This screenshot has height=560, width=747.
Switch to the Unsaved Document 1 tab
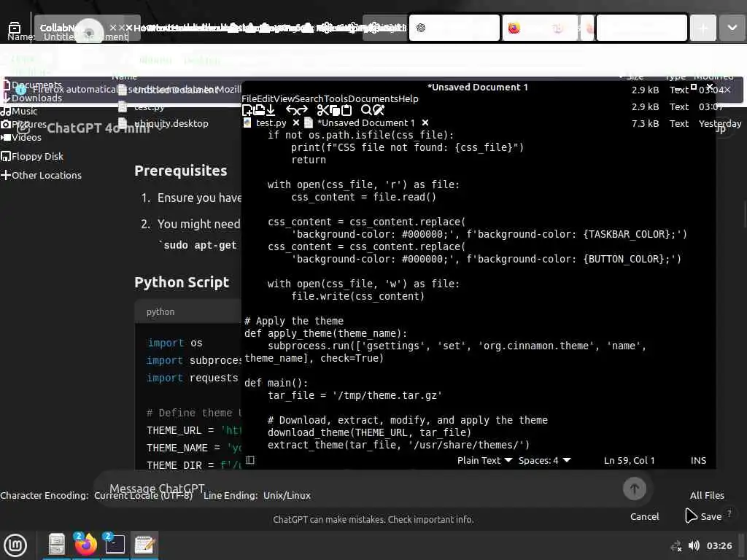pos(366,122)
